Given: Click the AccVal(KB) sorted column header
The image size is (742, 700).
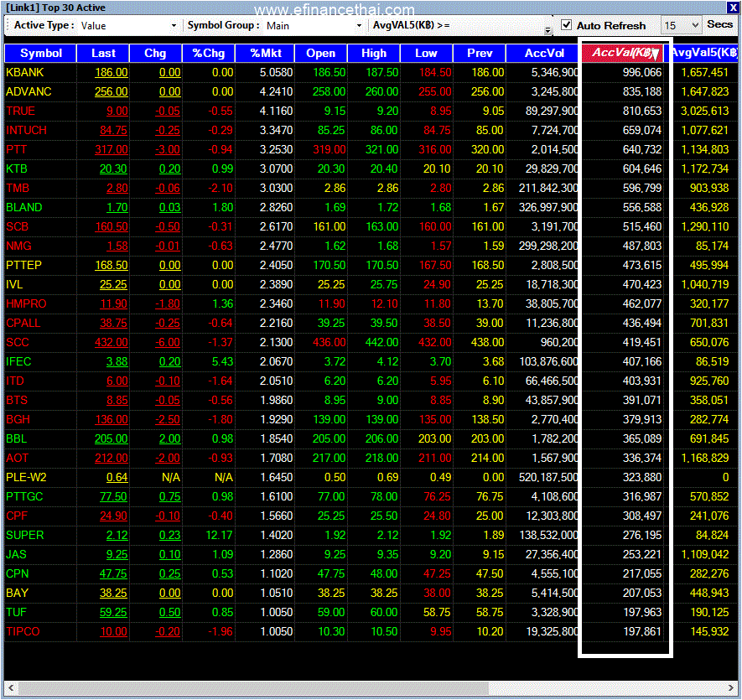Looking at the screenshot, I should point(625,53).
